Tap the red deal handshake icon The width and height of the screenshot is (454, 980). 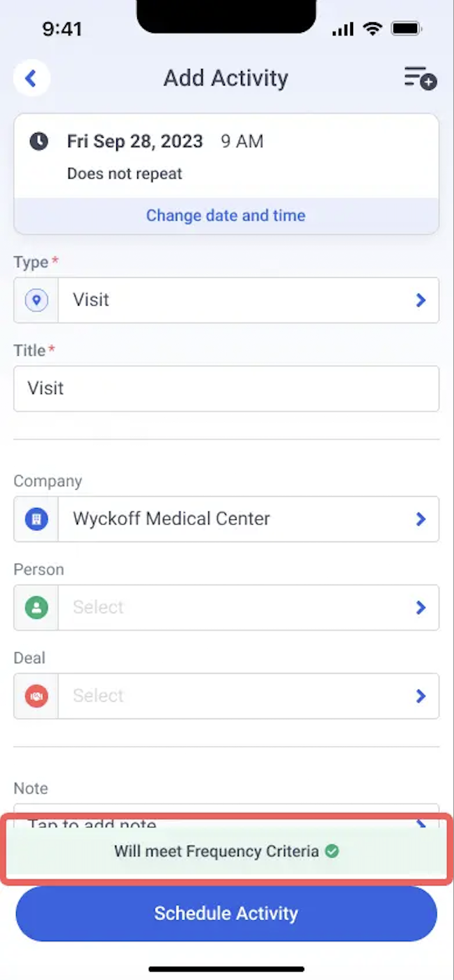pos(36,696)
